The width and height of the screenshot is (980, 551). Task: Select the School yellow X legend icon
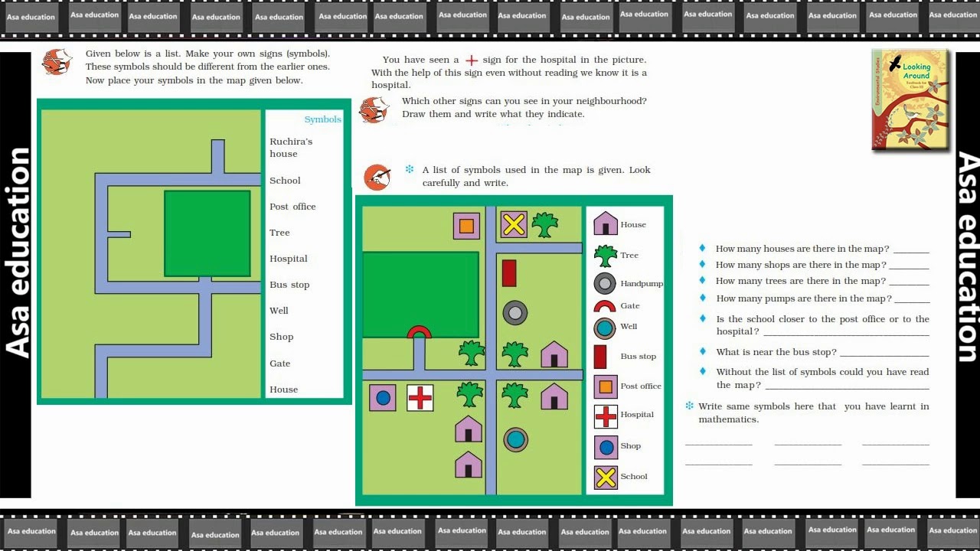pos(606,478)
